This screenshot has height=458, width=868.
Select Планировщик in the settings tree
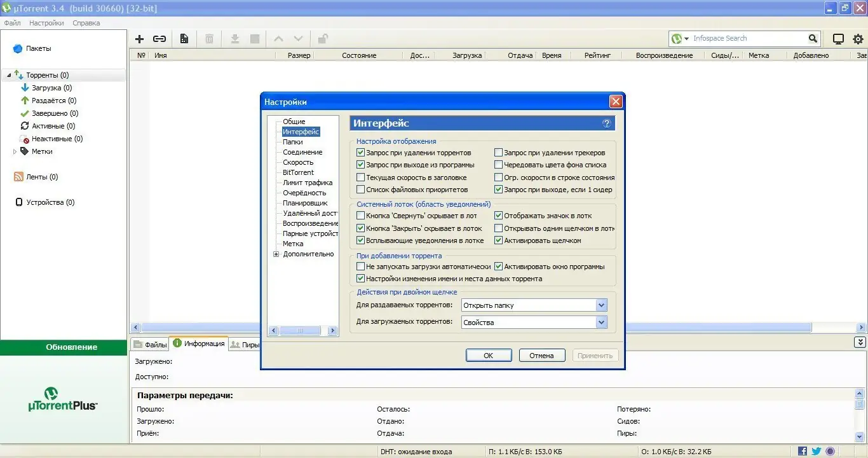click(306, 203)
